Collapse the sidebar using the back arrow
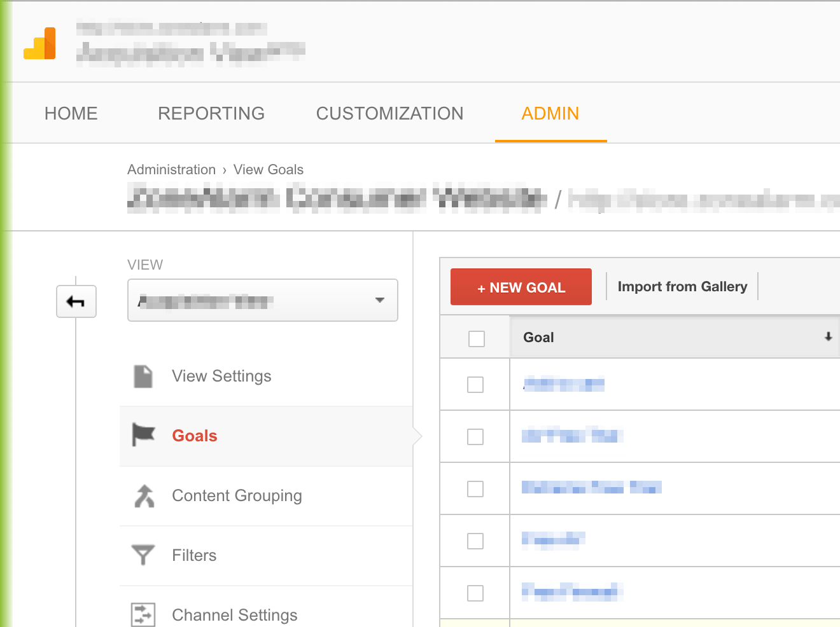Screen dimensions: 840x627 pyautogui.click(x=76, y=301)
